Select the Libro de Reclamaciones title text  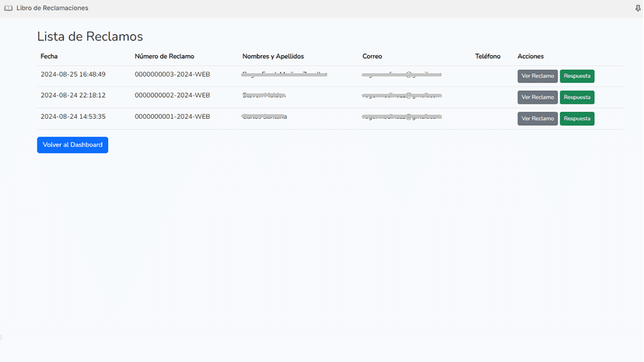(x=52, y=9)
